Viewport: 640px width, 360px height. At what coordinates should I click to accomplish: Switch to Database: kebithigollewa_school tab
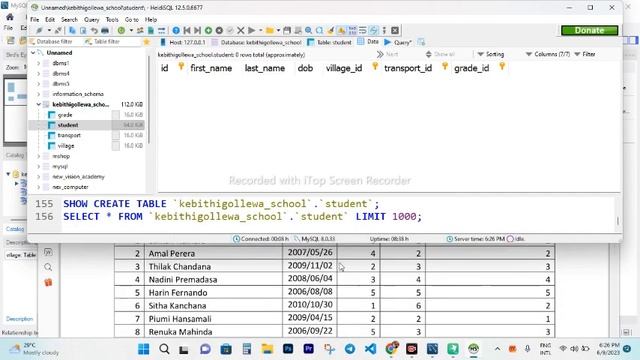(x=257, y=42)
